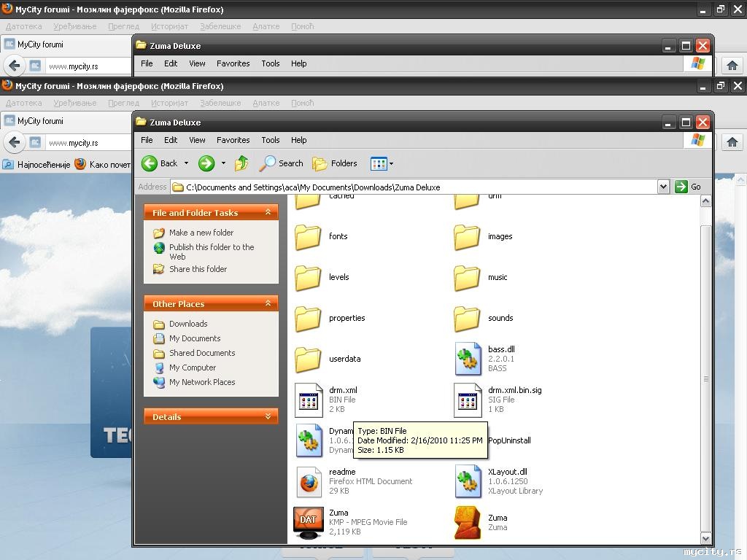Screen dimensions: 747x560
Task: Collapse the File and Folder Tasks panel
Action: pyautogui.click(x=268, y=212)
